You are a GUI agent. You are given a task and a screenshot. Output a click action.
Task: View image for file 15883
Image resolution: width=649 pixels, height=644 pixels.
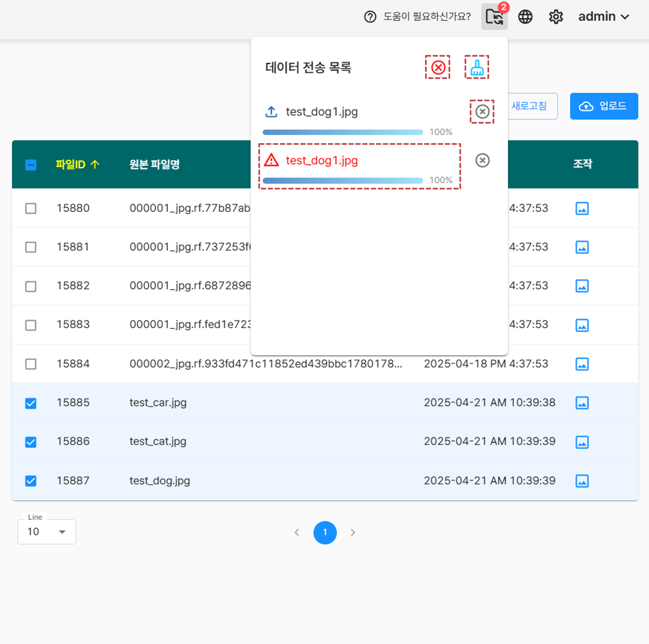582,325
